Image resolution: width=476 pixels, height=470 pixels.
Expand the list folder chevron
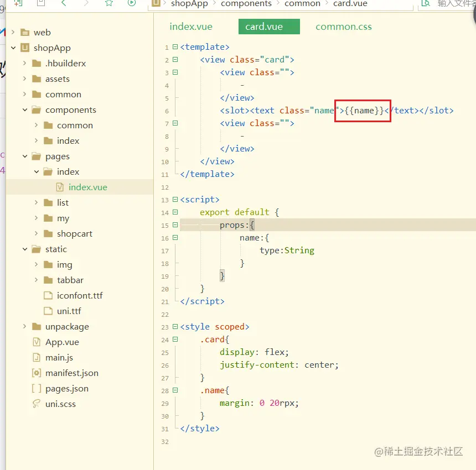click(36, 202)
